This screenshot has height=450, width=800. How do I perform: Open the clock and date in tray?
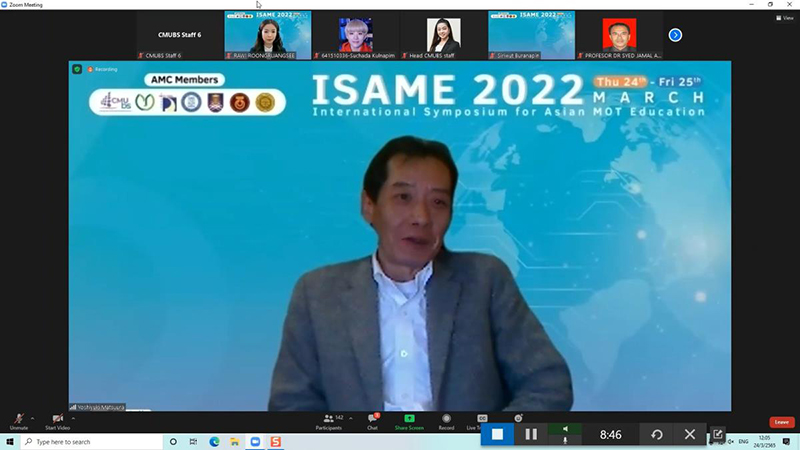[x=764, y=441]
